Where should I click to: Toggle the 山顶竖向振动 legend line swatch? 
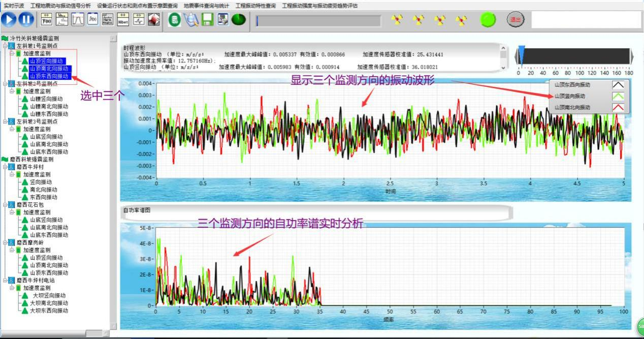point(618,96)
